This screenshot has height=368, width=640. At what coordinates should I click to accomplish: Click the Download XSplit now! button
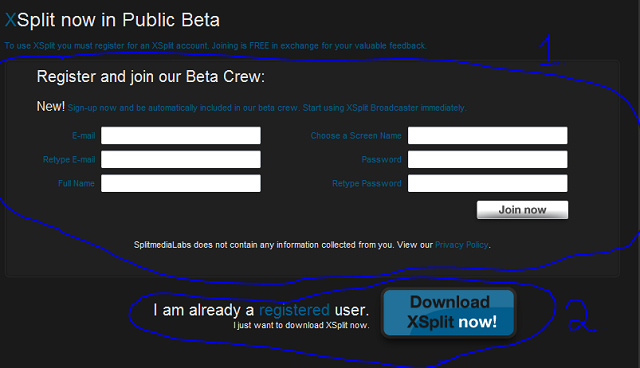449,313
